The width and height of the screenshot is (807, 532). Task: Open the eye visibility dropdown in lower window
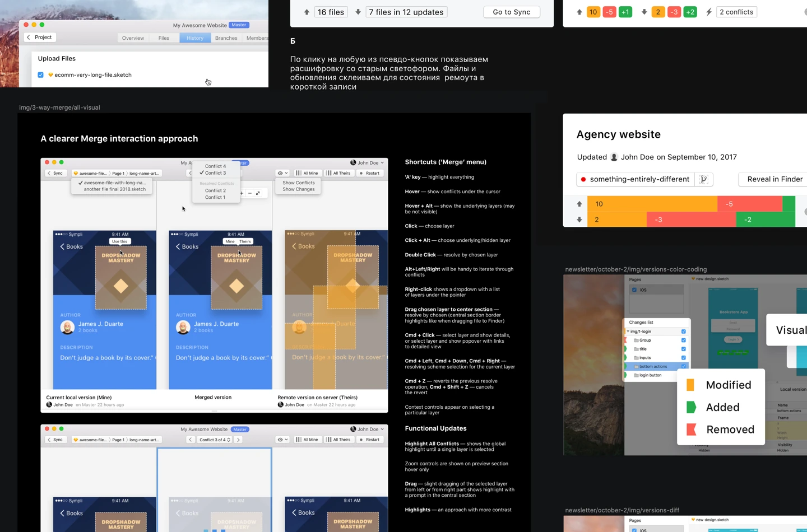[282, 440]
